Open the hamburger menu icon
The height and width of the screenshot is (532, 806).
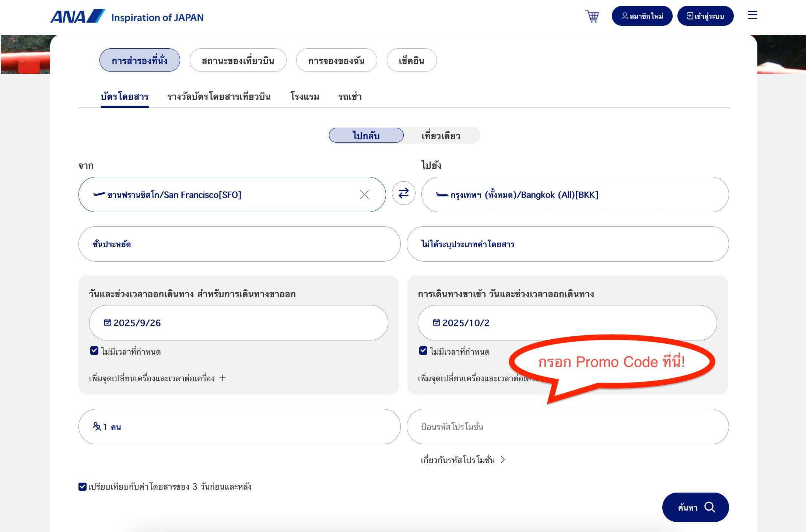point(752,15)
